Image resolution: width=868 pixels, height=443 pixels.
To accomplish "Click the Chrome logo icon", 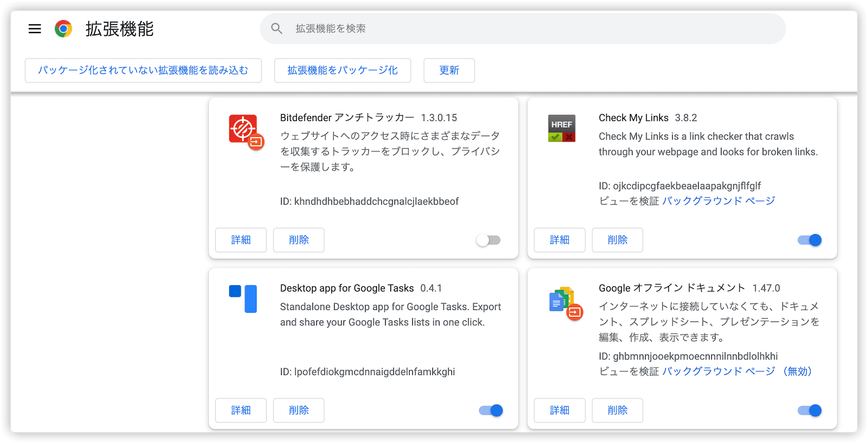I will pyautogui.click(x=63, y=29).
